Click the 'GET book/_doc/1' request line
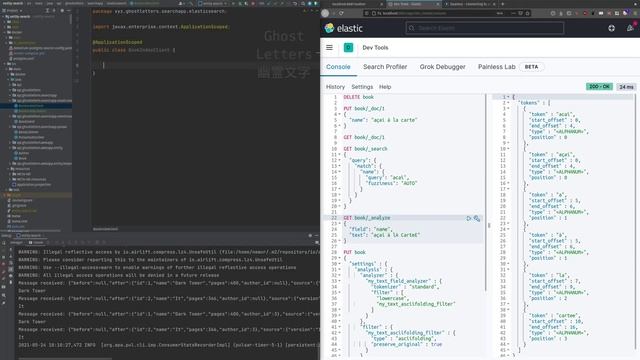640x360 pixels. (x=364, y=137)
